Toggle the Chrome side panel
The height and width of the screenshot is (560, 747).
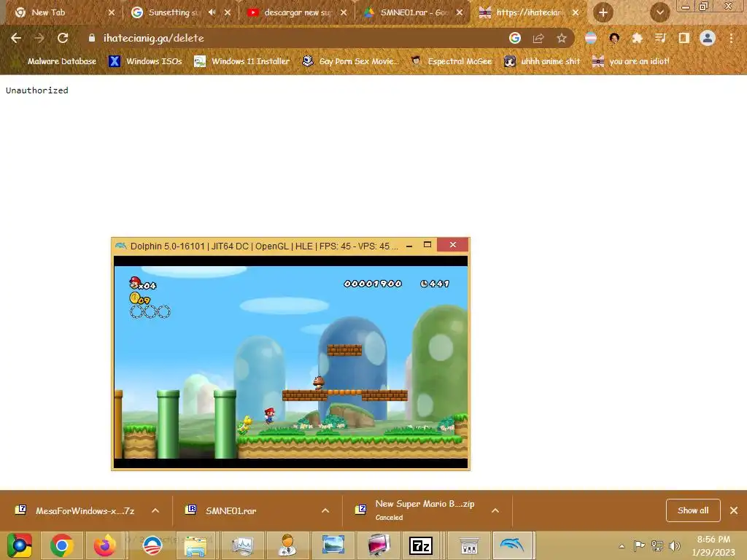[x=684, y=38]
